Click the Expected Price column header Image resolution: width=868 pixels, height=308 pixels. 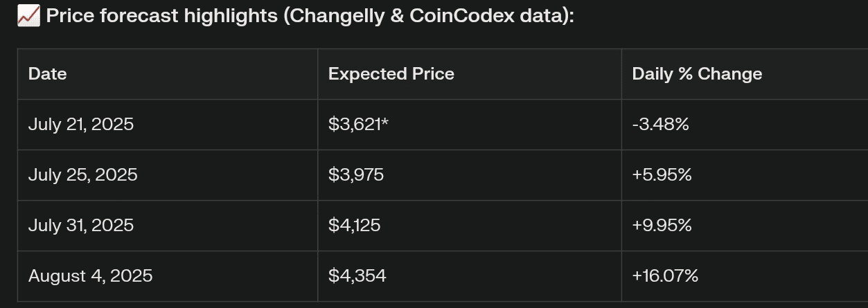click(391, 74)
